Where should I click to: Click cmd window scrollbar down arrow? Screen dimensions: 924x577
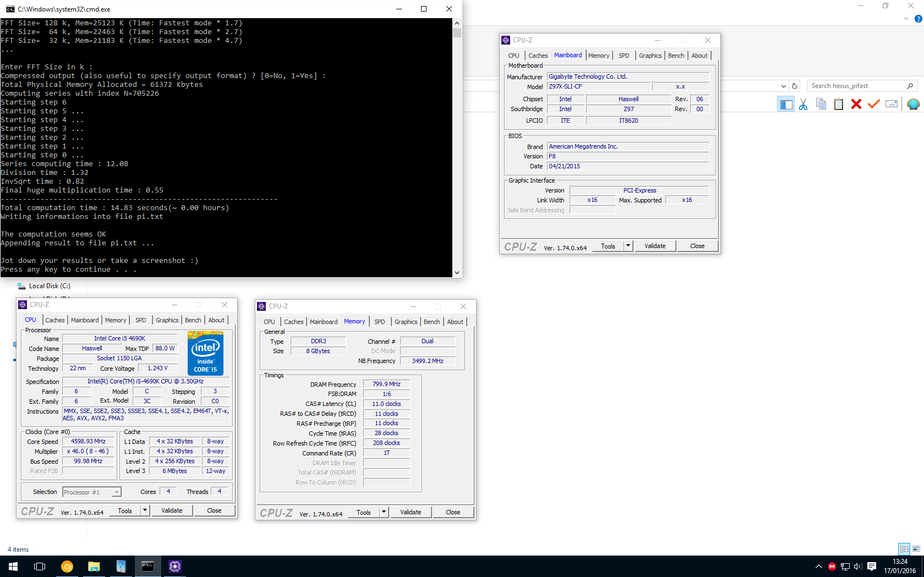click(x=457, y=272)
